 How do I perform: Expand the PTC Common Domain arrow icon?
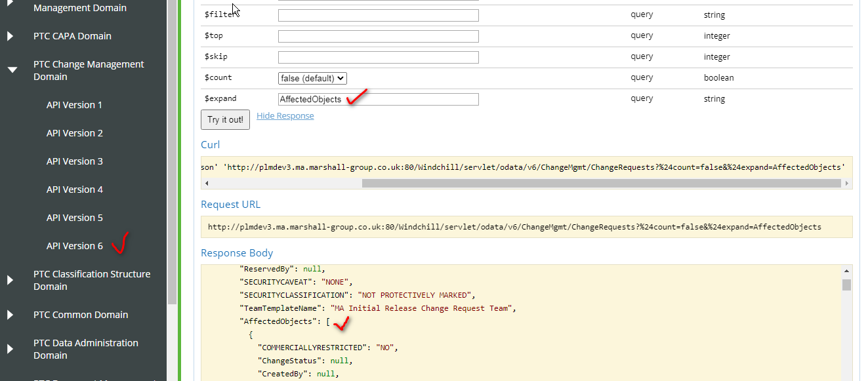point(9,314)
